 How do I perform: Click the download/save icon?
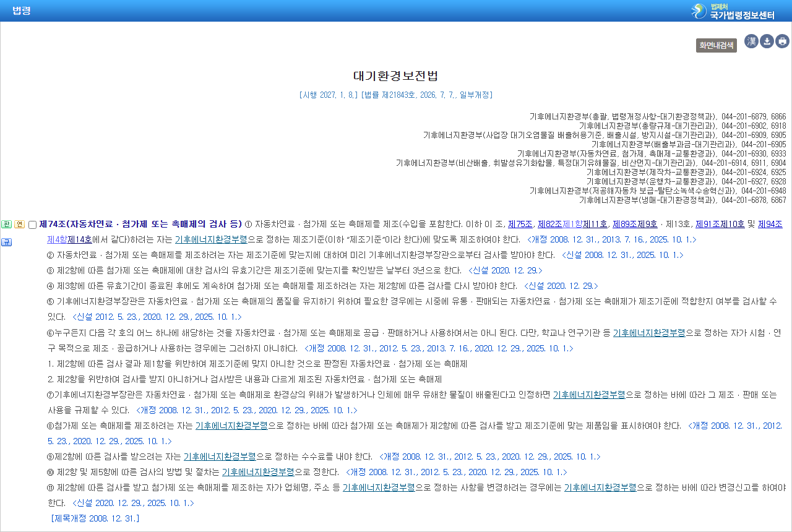pos(767,41)
